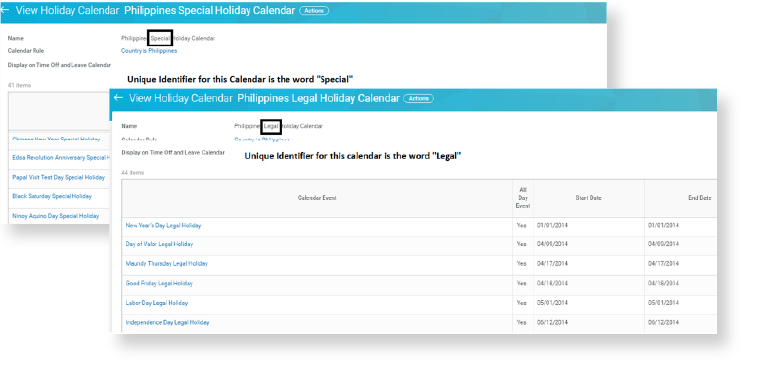Open Papal Visit Test Day Special Holiday
The width and height of the screenshot is (769, 374).
click(58, 177)
